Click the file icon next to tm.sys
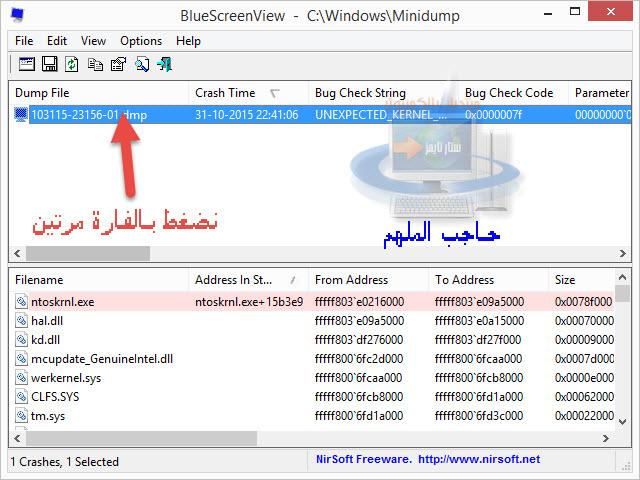640x480 pixels. (x=21, y=416)
